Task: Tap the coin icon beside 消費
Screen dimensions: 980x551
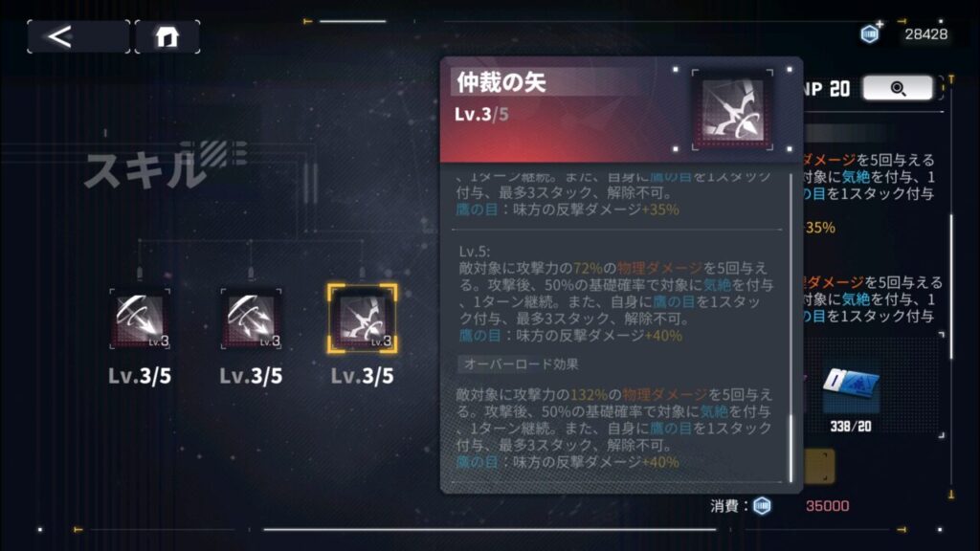Action: pyautogui.click(x=762, y=505)
